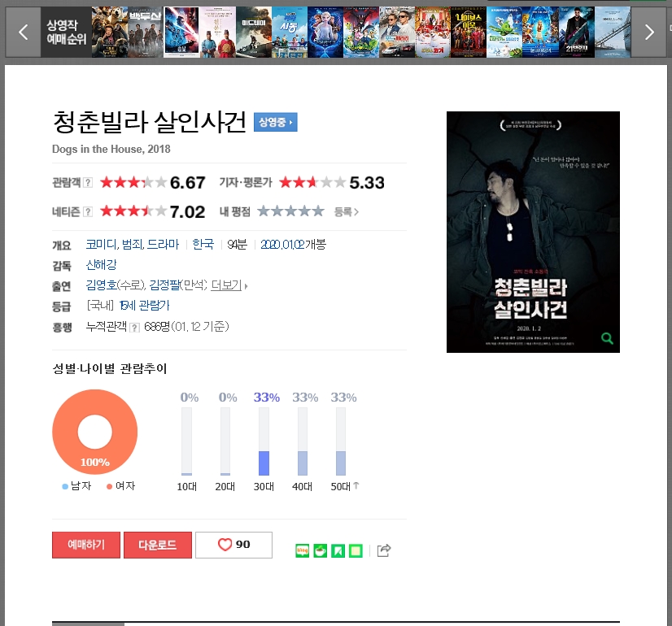The height and width of the screenshot is (626, 672).
Task: Like the movie with heart button
Action: pos(233,545)
